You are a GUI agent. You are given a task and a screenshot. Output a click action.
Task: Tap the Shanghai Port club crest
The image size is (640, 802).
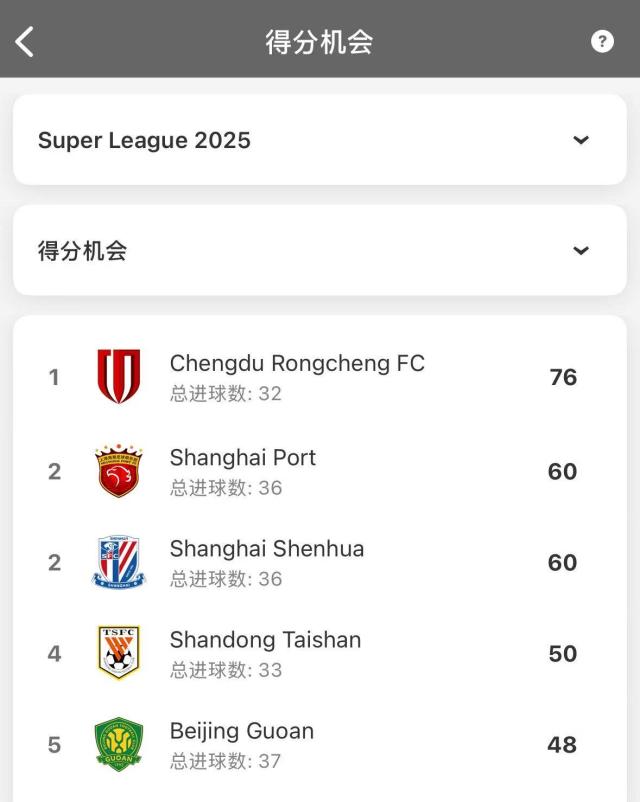tap(118, 471)
